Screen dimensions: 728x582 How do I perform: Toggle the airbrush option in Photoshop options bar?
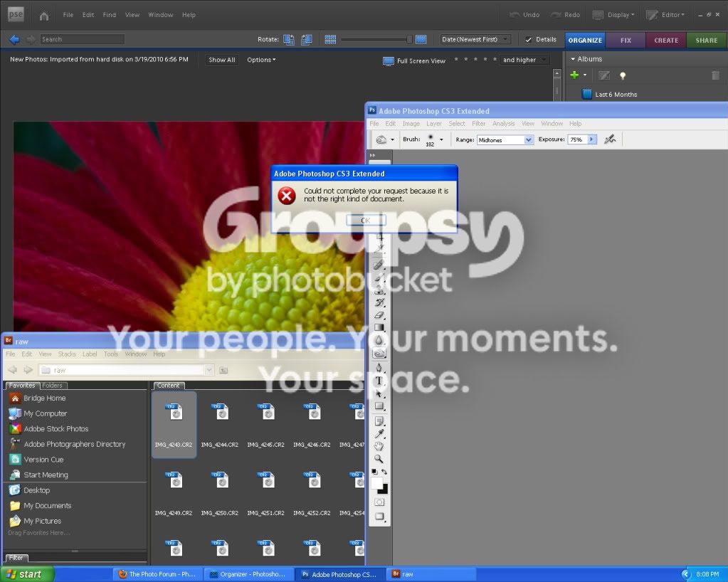pyautogui.click(x=610, y=139)
